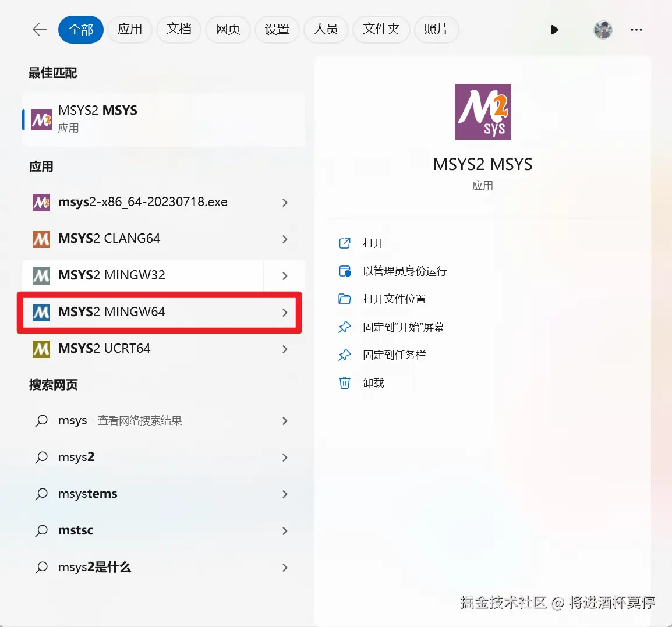Switch to the 文件夹 filter tab

[381, 29]
